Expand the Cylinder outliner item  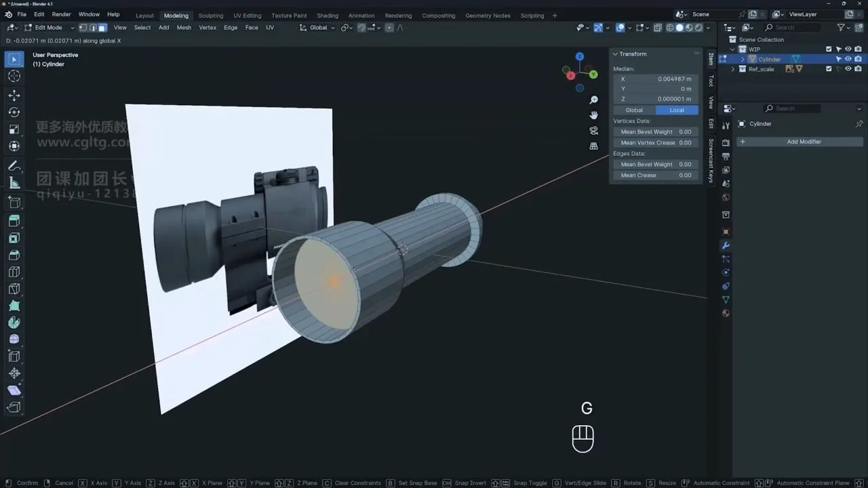click(x=743, y=59)
